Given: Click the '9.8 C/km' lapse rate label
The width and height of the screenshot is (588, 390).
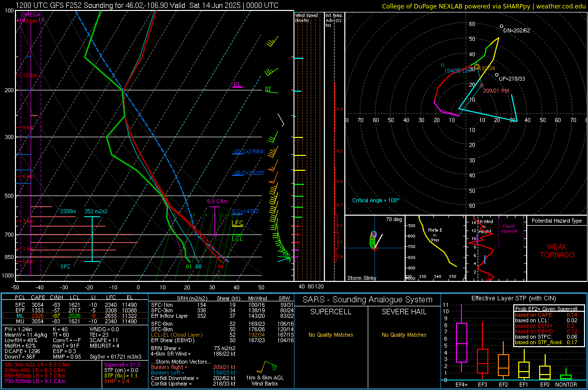Looking at the screenshot, I should (217, 201).
